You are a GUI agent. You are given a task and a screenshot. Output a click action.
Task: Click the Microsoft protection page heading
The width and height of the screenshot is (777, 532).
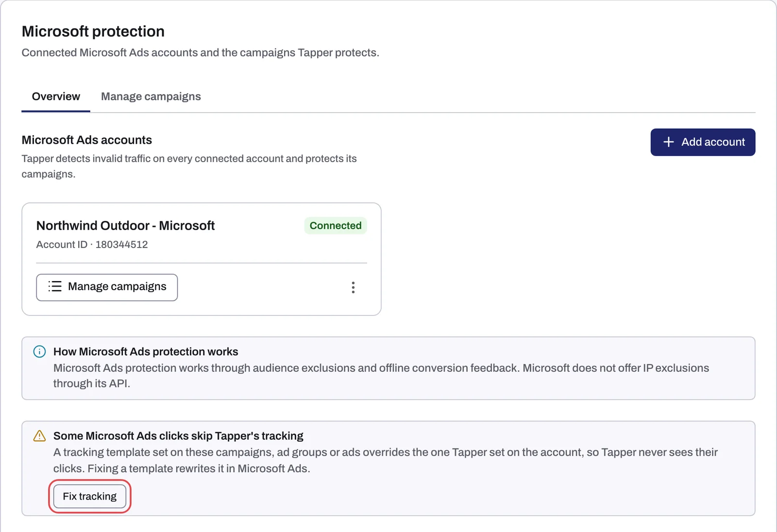93,32
